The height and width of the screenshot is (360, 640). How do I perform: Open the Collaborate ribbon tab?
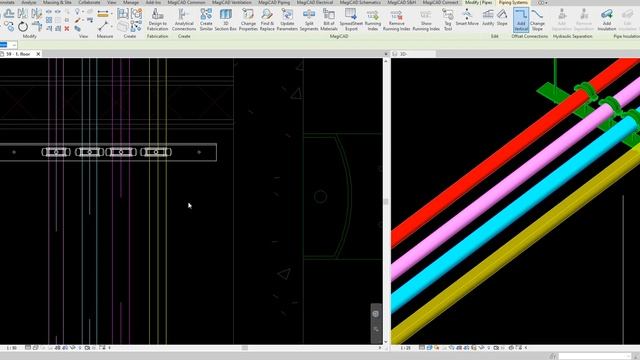(89, 2)
